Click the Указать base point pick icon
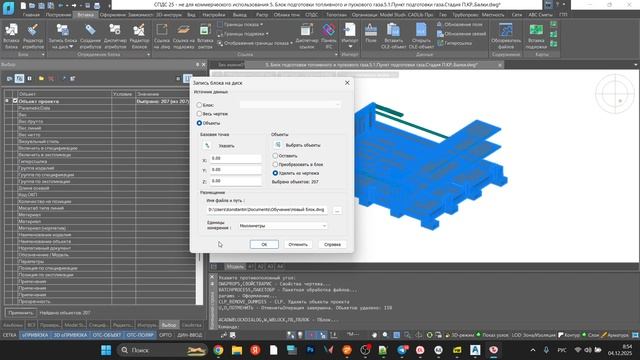640x360 pixels. pos(207,146)
